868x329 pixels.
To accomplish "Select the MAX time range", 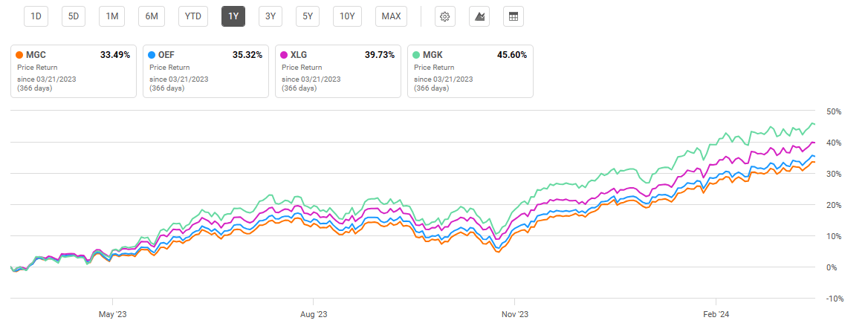I will (391, 16).
